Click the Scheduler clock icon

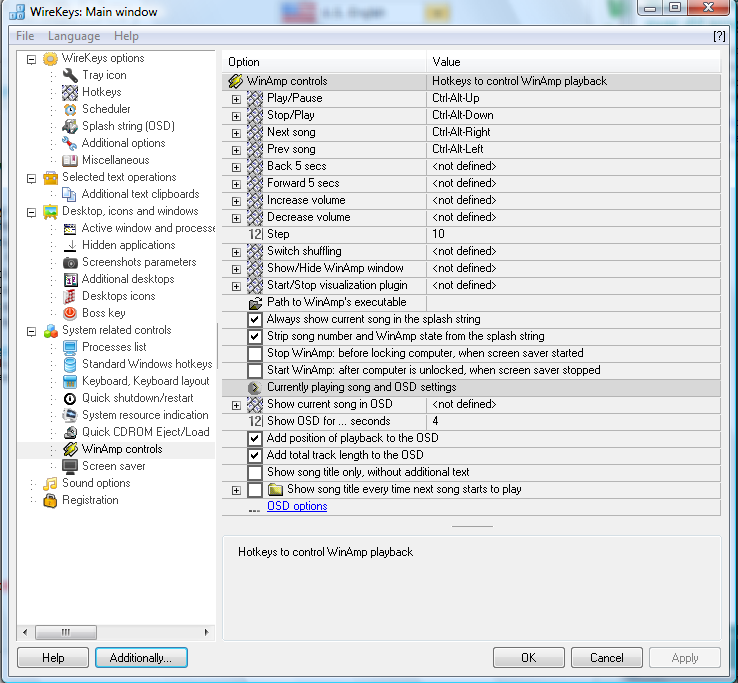click(x=70, y=109)
